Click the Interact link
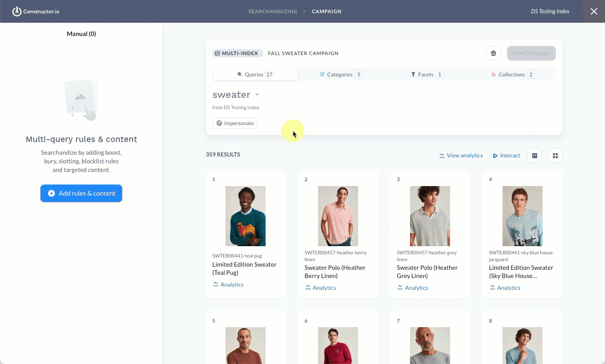 tap(506, 156)
